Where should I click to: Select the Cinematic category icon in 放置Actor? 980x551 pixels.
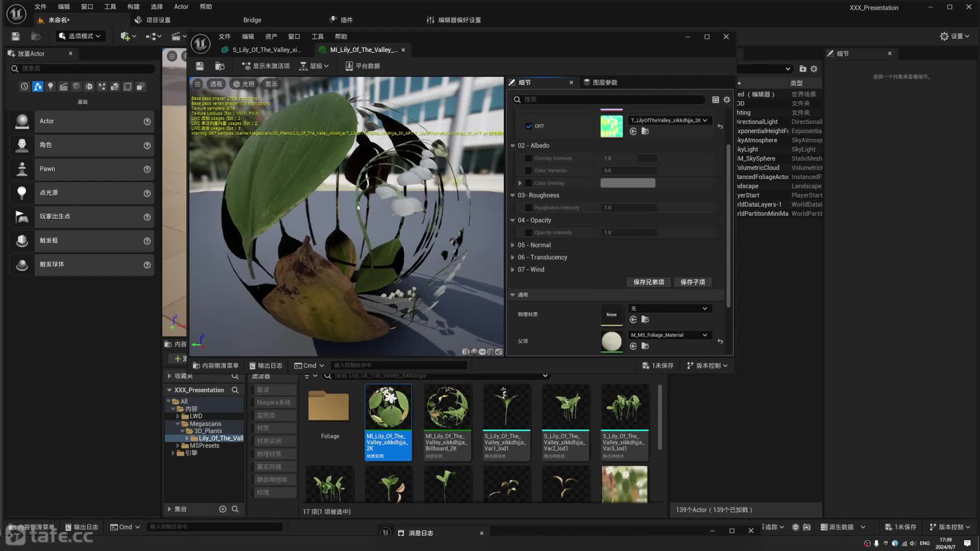[x=63, y=87]
